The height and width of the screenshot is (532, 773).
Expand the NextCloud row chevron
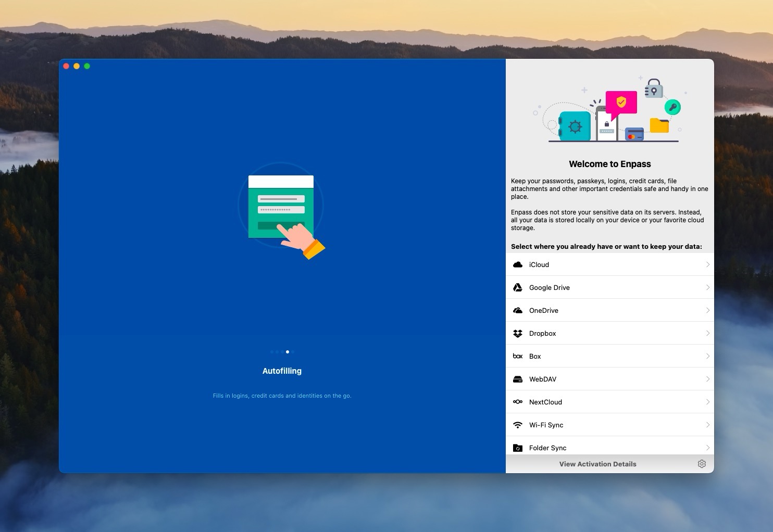pyautogui.click(x=708, y=402)
